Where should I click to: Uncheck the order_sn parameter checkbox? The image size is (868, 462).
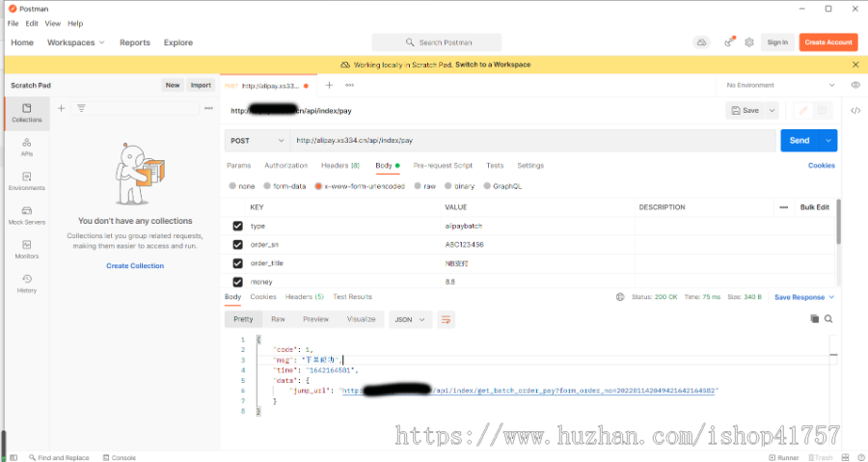point(238,245)
